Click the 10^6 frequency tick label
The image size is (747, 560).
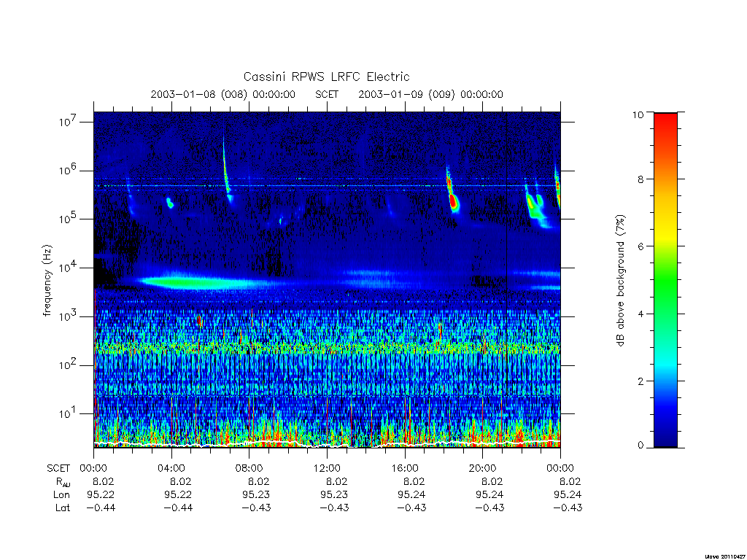click(x=68, y=171)
